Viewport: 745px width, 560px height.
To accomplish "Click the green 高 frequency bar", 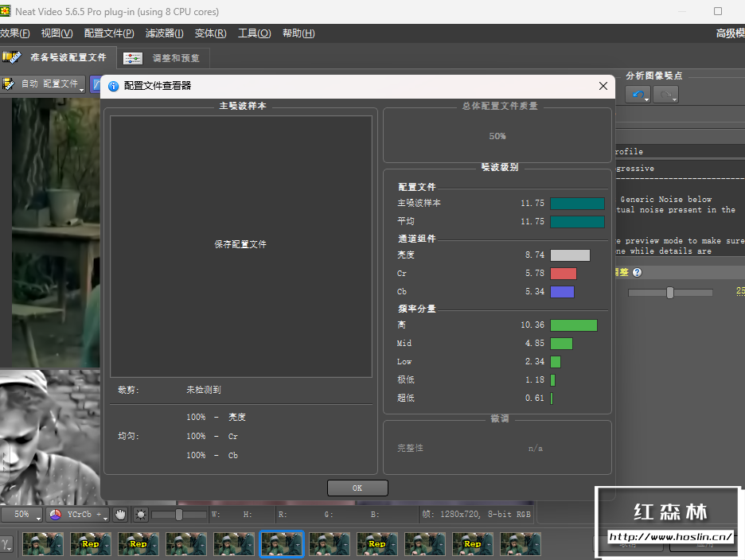I will click(x=574, y=325).
